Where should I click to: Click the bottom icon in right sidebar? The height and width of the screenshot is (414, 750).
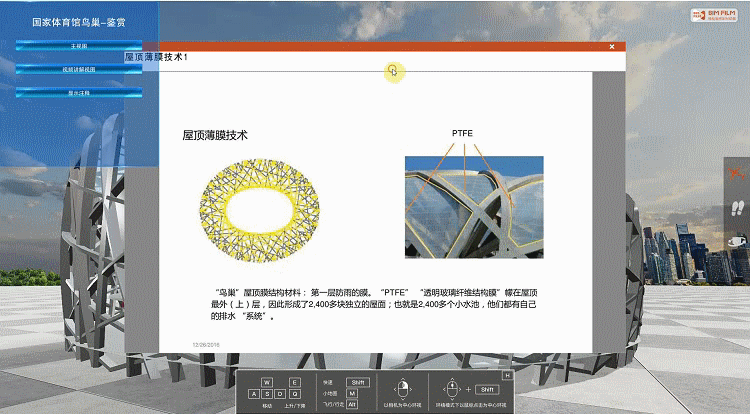[x=737, y=241]
